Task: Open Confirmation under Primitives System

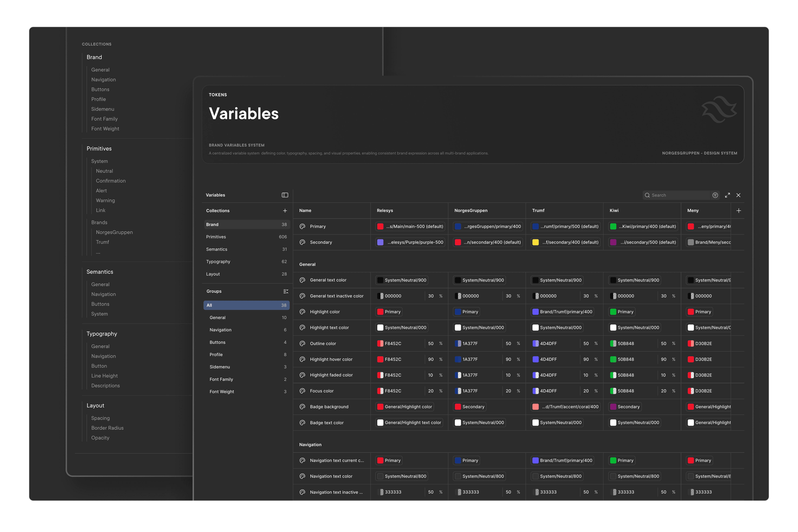Action: click(111, 181)
